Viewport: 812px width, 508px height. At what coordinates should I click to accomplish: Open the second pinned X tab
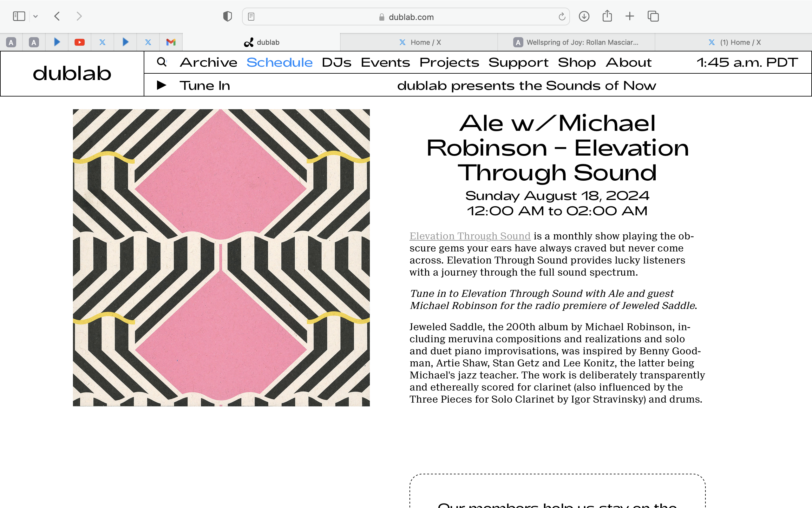148,42
